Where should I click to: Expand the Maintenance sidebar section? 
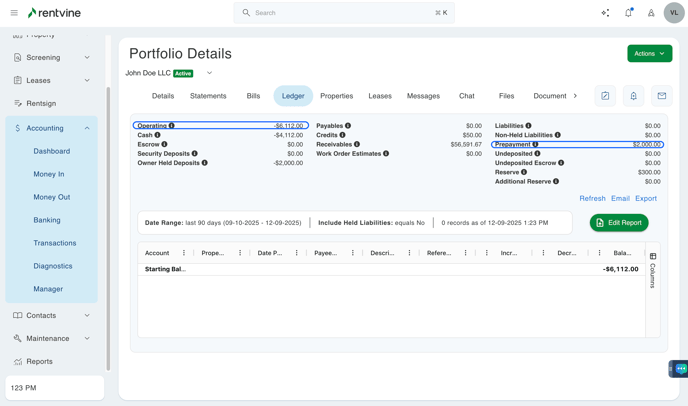pyautogui.click(x=87, y=338)
